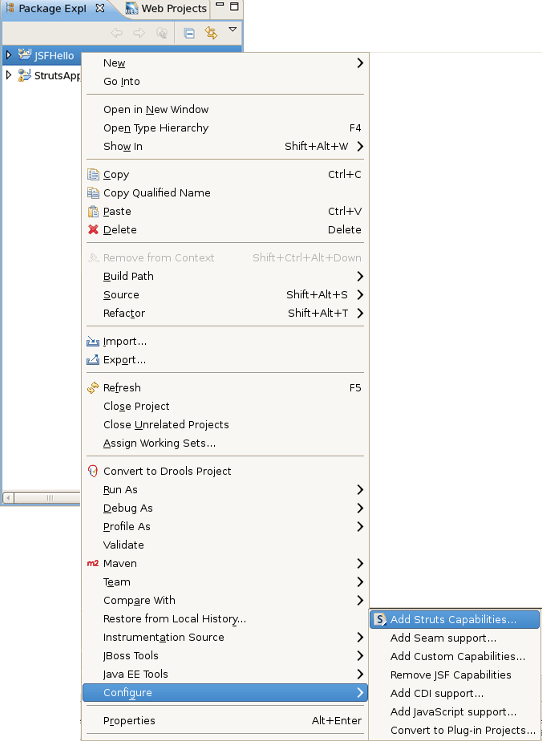Click the red Delete X icon
The width and height of the screenshot is (546, 746).
point(93,230)
